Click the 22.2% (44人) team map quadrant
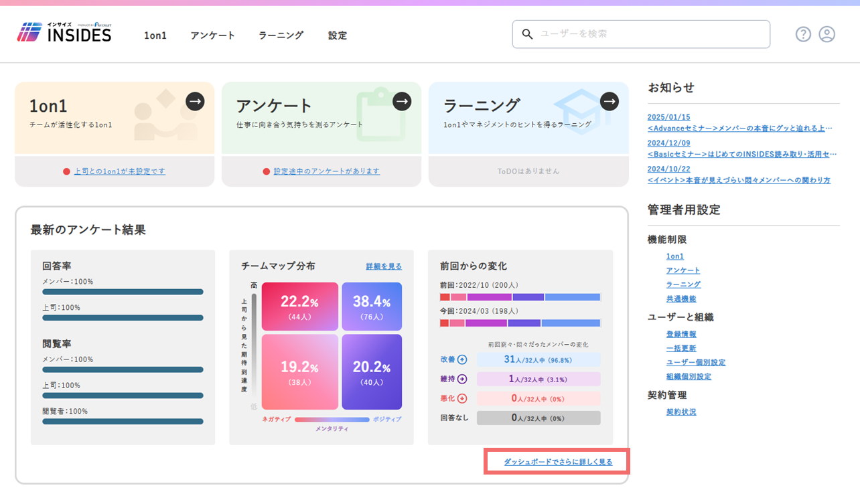This screenshot has height=504, width=860. tap(300, 307)
